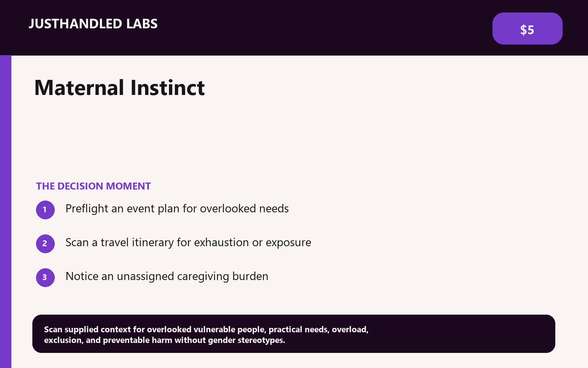This screenshot has width=588, height=368.
Task: Select the JUSTHANDLED LABS brand title
Action: coord(93,24)
